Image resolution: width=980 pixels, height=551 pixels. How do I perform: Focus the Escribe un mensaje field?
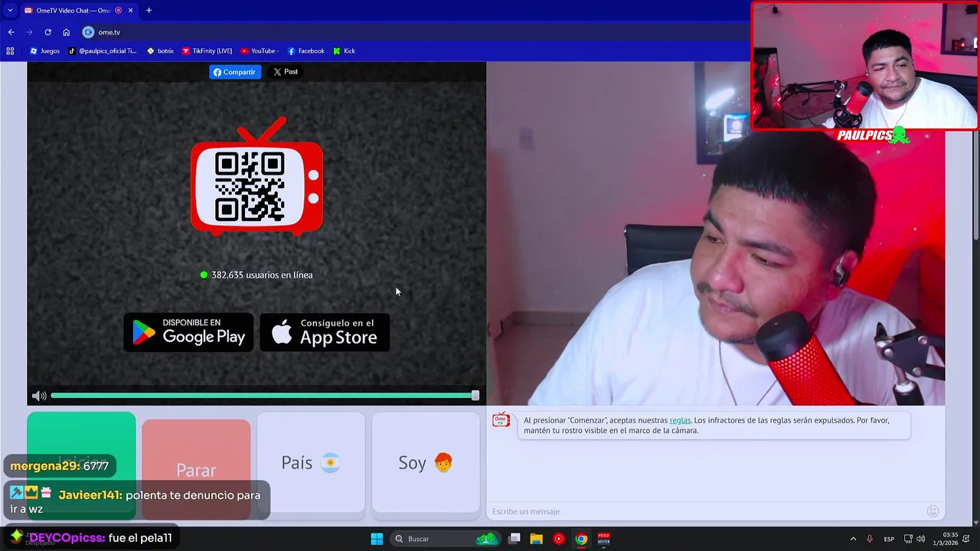coord(704,511)
